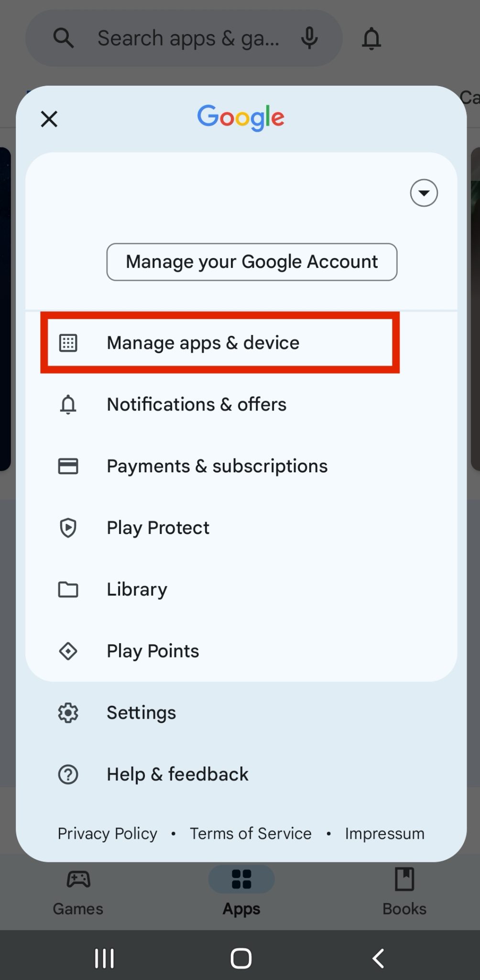
Task: Open the Impressum link
Action: click(385, 834)
